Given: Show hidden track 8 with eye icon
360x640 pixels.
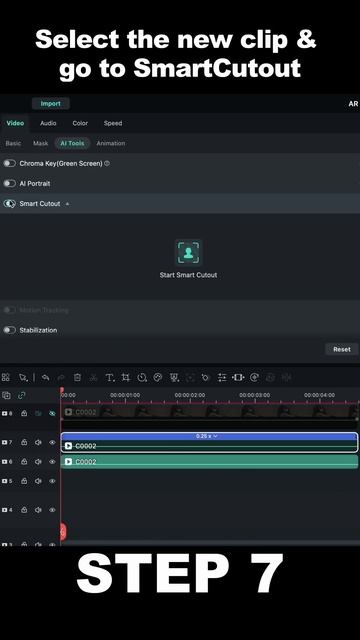Looking at the screenshot, I should pyautogui.click(x=52, y=413).
